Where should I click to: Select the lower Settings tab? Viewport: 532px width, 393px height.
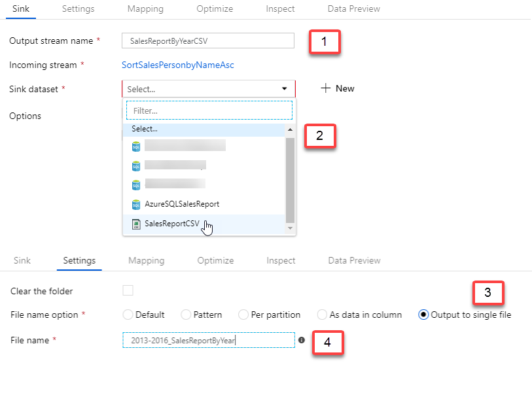tap(79, 260)
